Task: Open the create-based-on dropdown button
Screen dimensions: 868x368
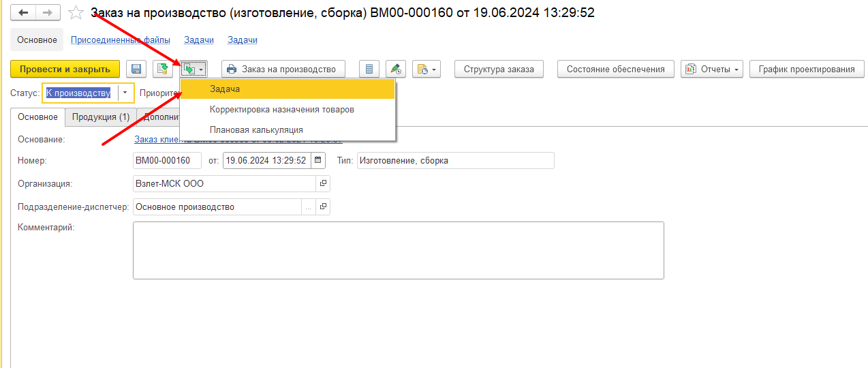Action: click(193, 69)
